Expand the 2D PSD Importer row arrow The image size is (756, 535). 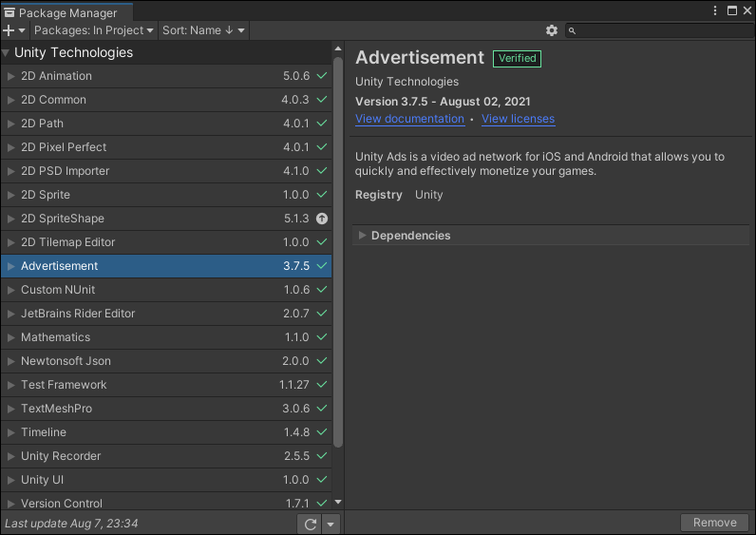(10, 171)
